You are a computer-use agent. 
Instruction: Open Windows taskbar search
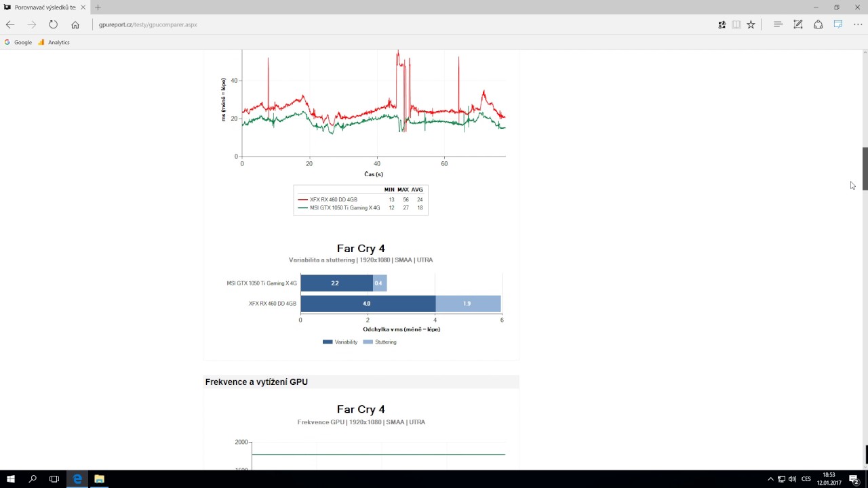click(33, 479)
